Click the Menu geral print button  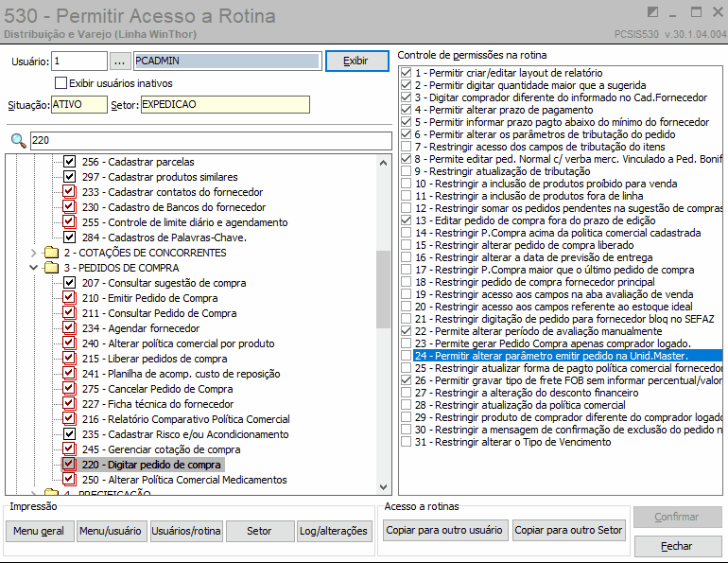tap(40, 531)
